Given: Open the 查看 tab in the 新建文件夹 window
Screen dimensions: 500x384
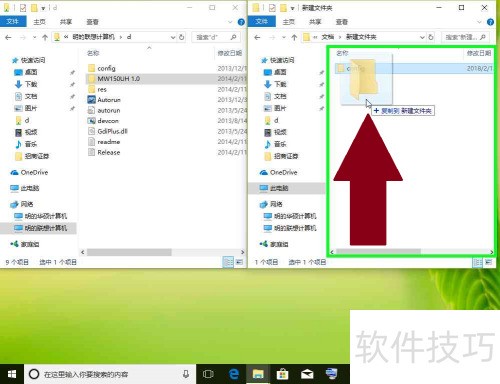Looking at the screenshot, I should [342, 22].
